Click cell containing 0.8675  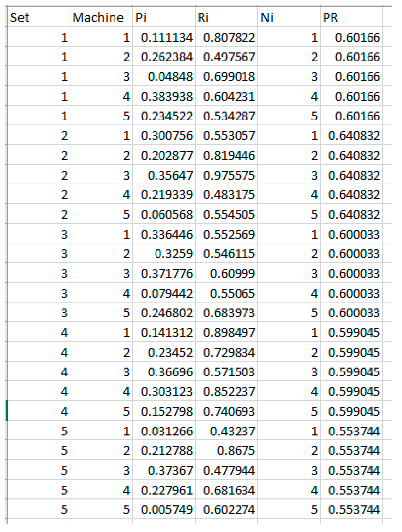[236, 451]
